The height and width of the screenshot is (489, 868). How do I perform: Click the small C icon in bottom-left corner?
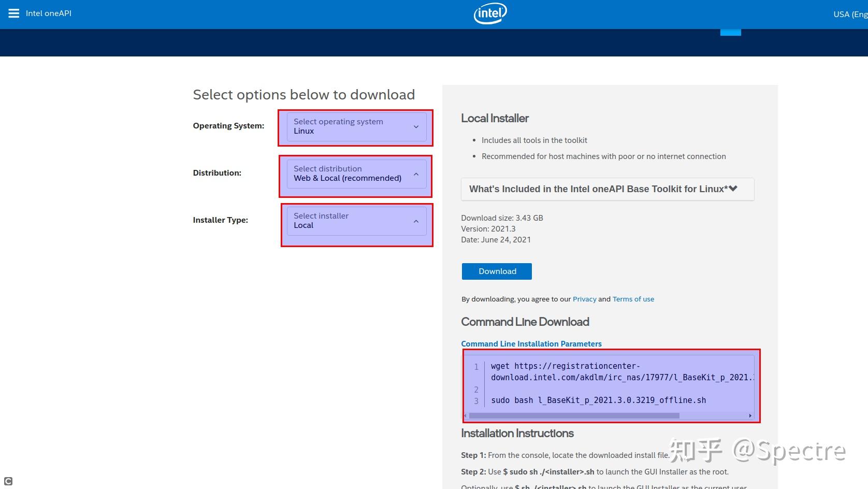click(8, 481)
